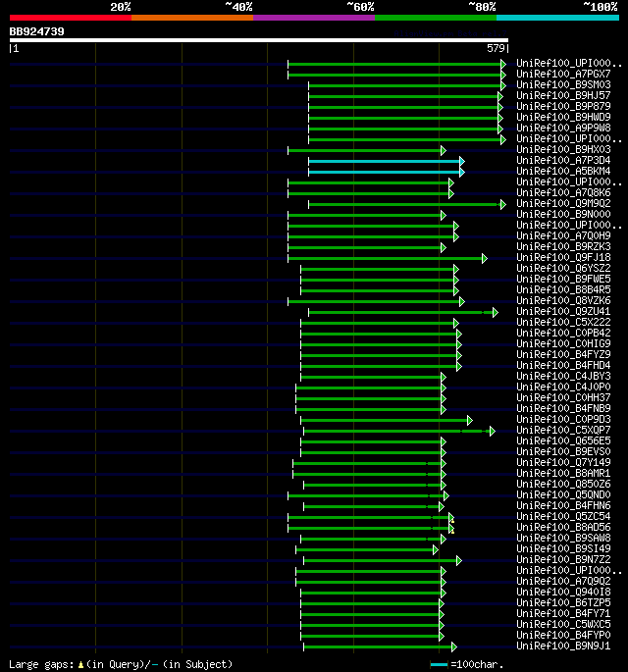Click the arrowhead ending UniRef100_Q9M9Q2 alignment

click(x=502, y=205)
